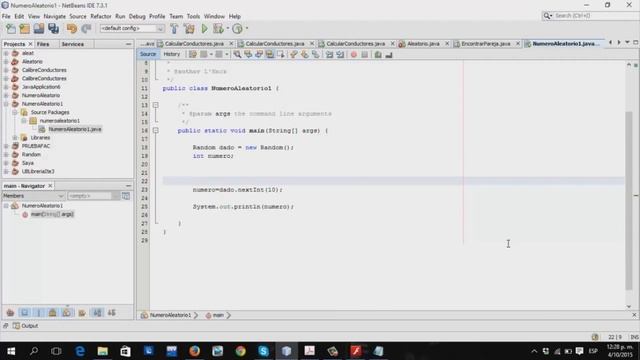Click the New File toolbar icon
640x360 pixels.
pyautogui.click(x=11, y=29)
